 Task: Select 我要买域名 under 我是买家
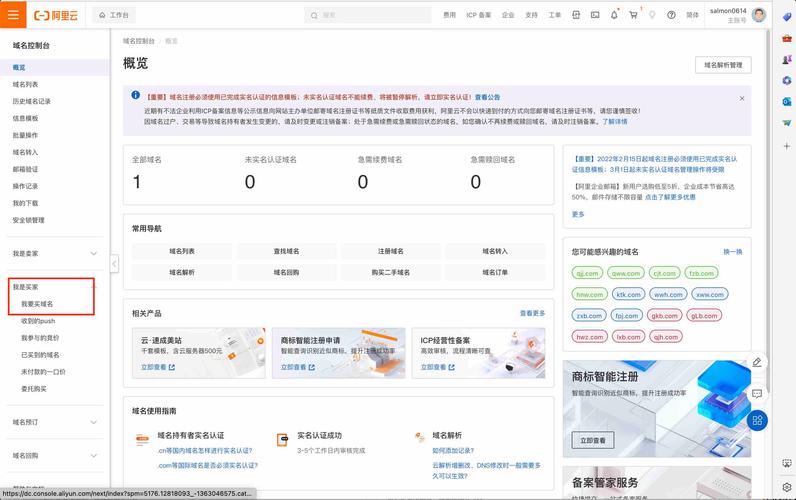coord(37,304)
